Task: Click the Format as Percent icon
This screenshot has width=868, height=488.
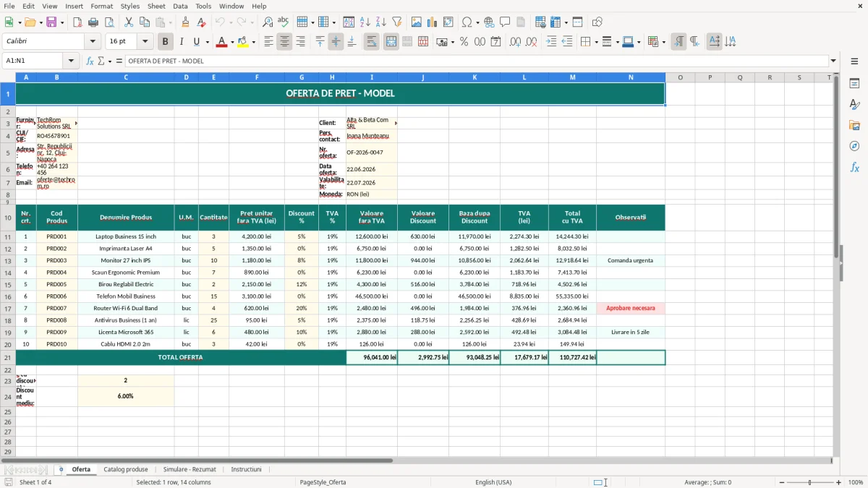Action: click(464, 42)
